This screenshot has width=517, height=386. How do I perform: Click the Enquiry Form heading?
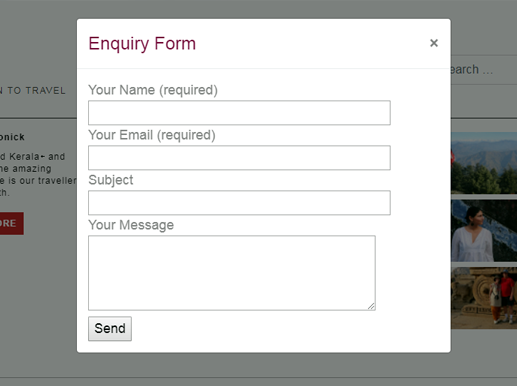tap(142, 44)
